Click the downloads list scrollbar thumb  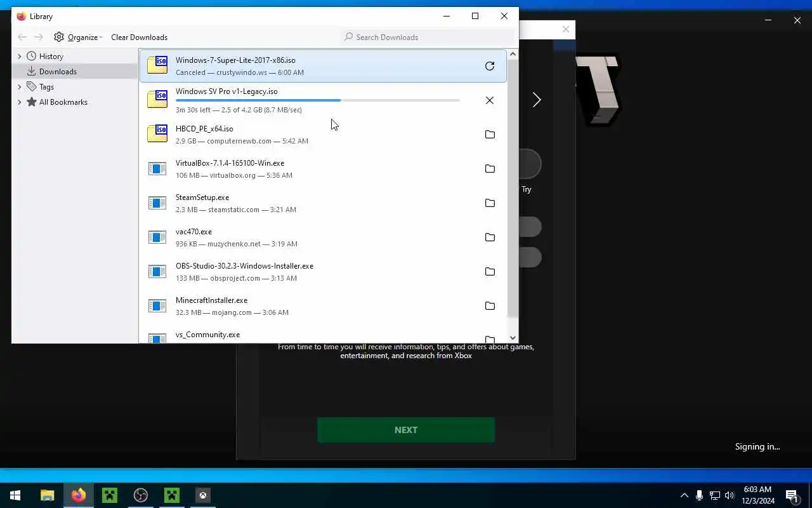pyautogui.click(x=513, y=189)
